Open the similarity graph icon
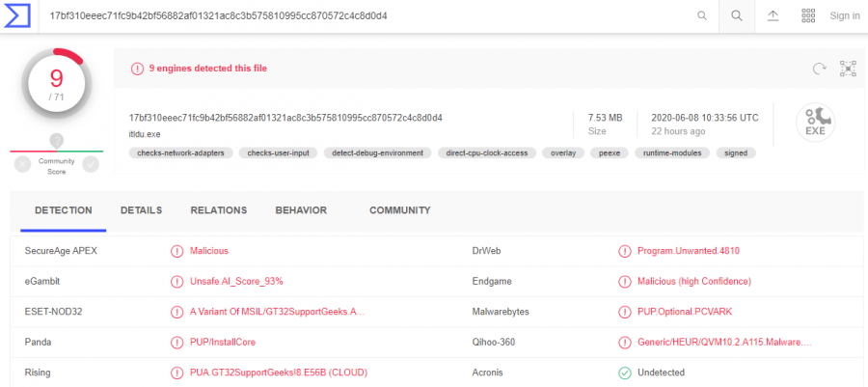This screenshot has height=387, width=868. pos(848,69)
